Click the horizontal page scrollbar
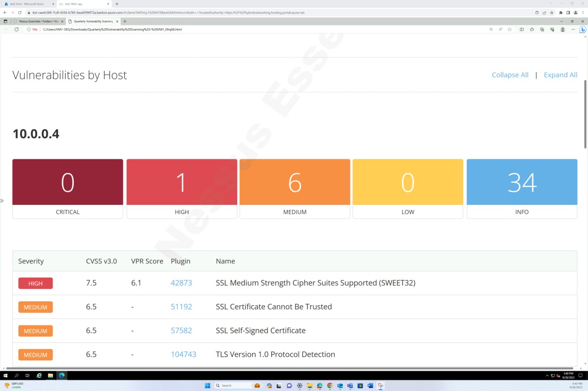The image size is (588, 391). pos(290,368)
